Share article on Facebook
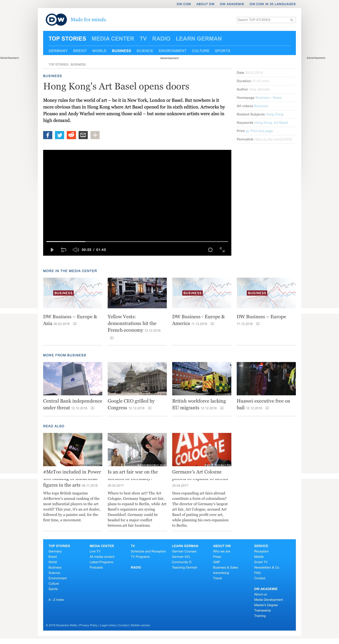 coord(48,135)
